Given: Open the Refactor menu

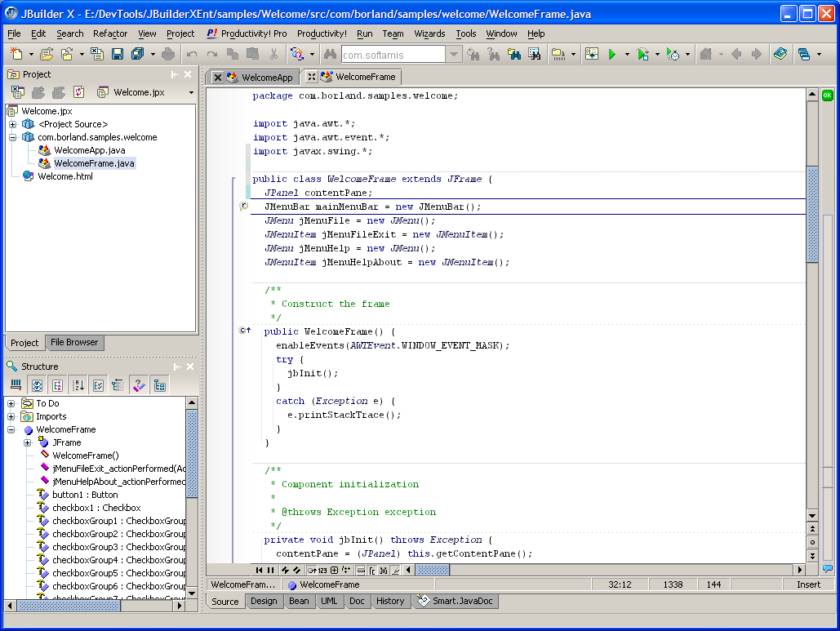Looking at the screenshot, I should pyautogui.click(x=110, y=33).
